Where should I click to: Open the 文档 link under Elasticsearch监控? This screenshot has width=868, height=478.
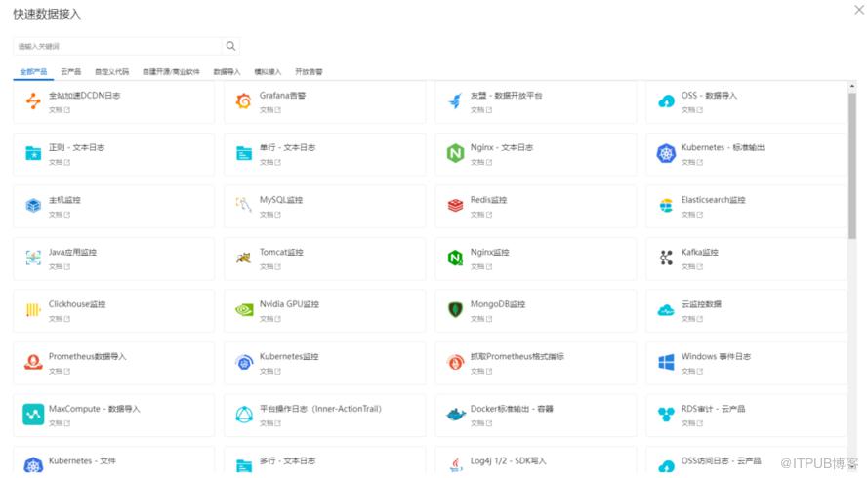[x=692, y=215]
